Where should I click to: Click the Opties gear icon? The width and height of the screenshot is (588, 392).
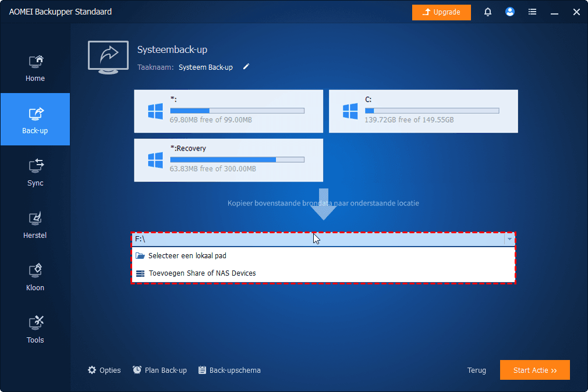click(x=92, y=370)
